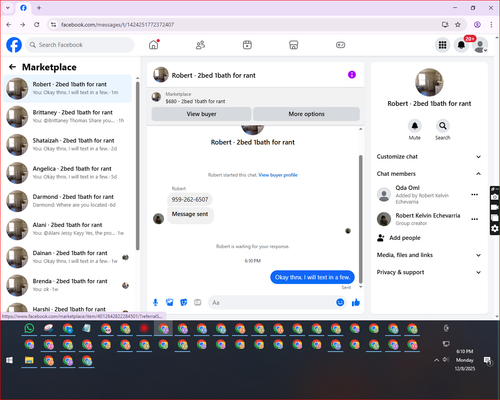Image resolution: width=500 pixels, height=400 pixels.
Task: Open the Robert conversation in the list
Action: [x=68, y=89]
